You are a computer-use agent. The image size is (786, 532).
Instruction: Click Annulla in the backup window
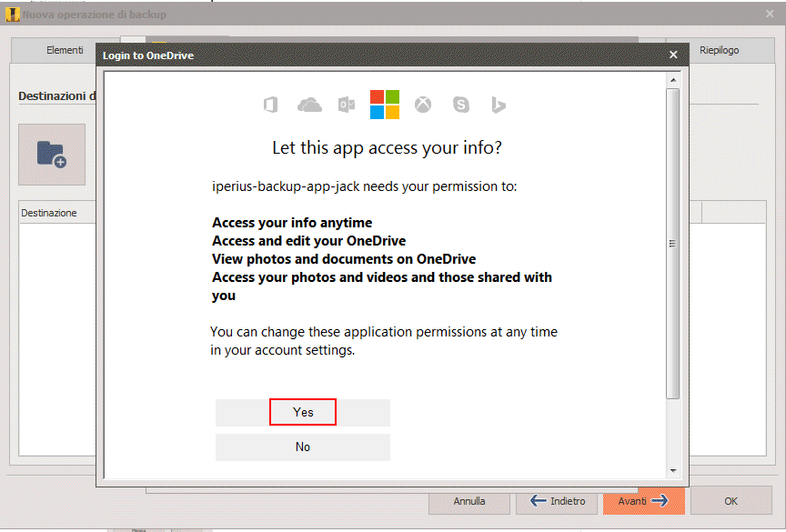click(x=469, y=501)
